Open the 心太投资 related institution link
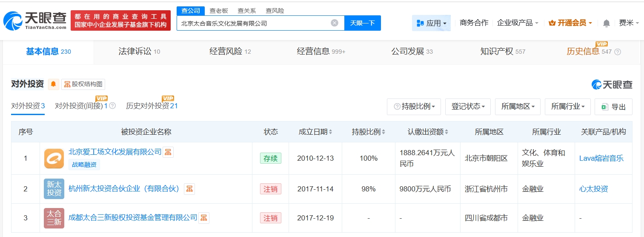 coord(594,189)
